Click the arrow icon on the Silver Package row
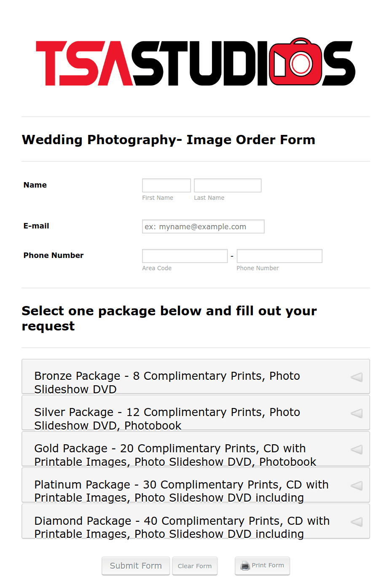Viewport: 392px width, 588px height. [356, 413]
